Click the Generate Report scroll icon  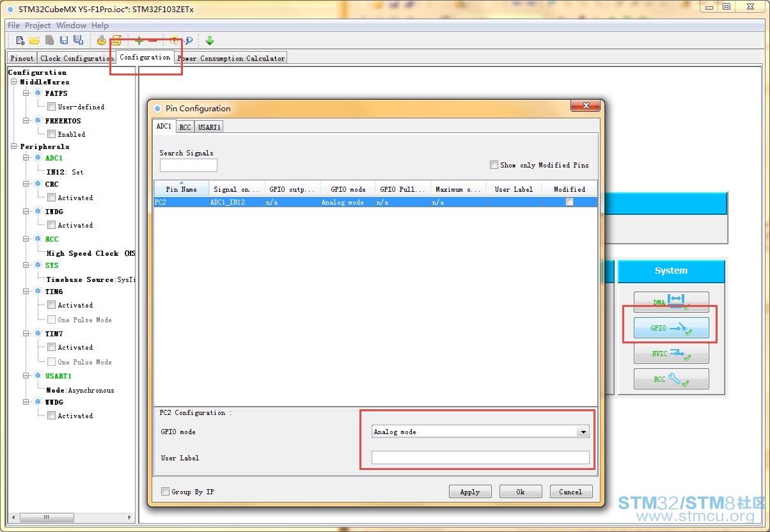[116, 40]
